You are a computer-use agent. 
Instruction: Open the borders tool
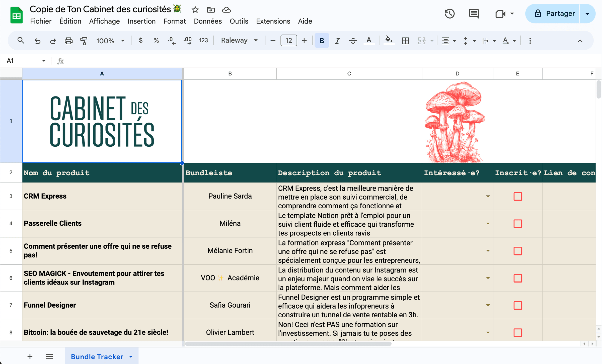click(x=405, y=41)
